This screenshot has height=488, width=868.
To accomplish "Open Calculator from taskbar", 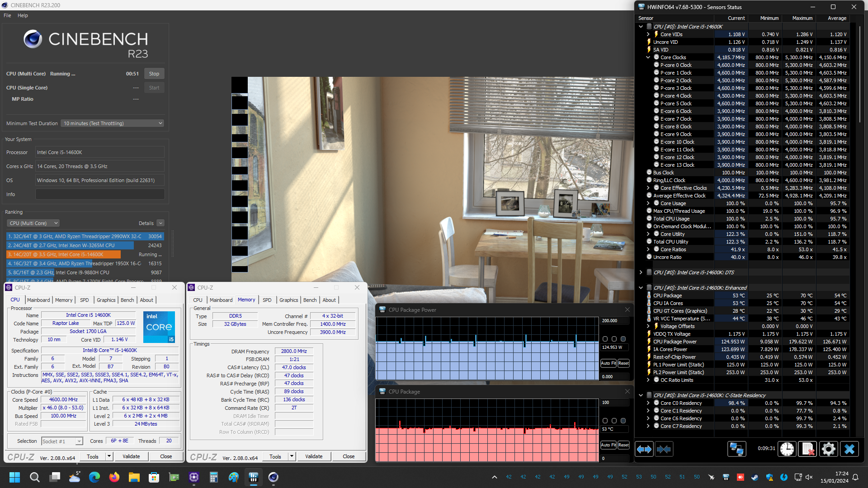I will 214,477.
